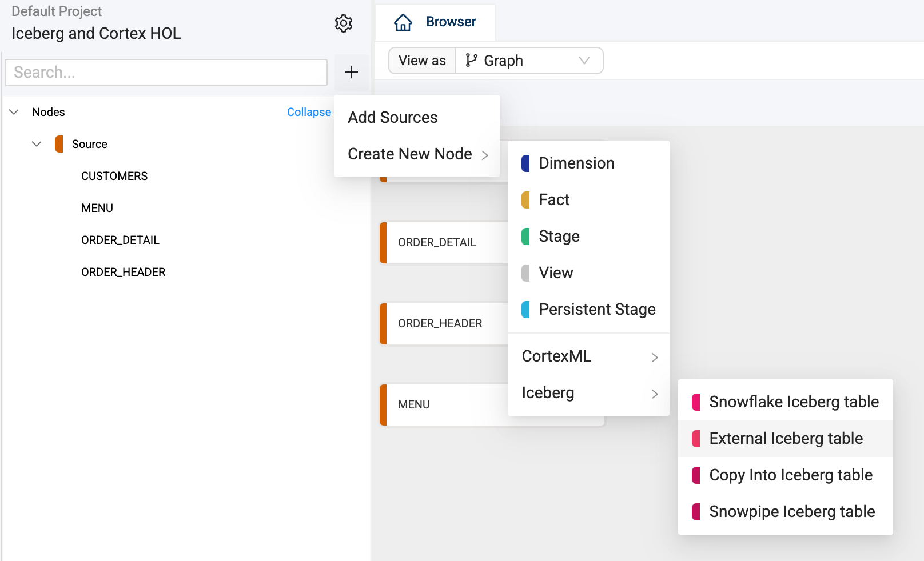Click the green Stage color marker
Viewport: 924px width, 561px height.
click(x=525, y=237)
